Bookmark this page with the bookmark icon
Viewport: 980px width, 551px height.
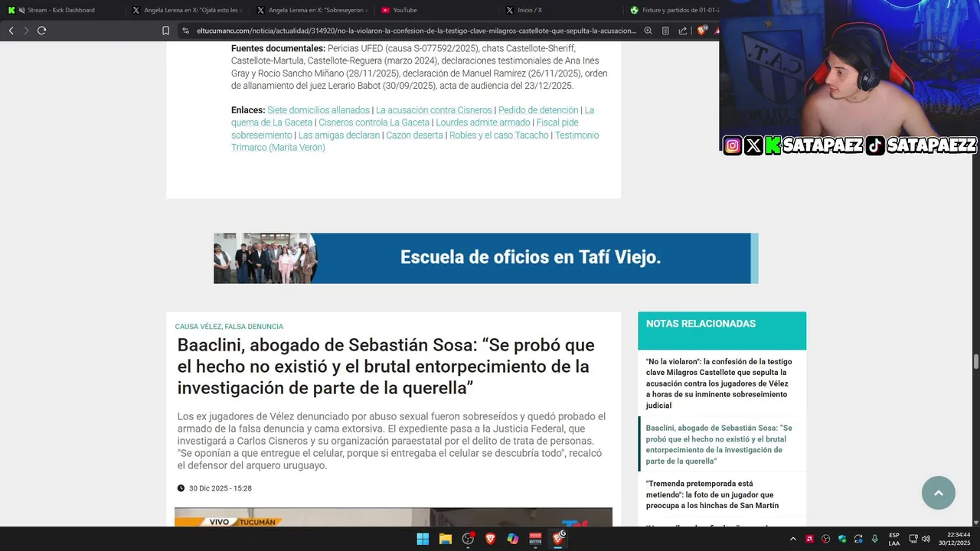pos(165,31)
